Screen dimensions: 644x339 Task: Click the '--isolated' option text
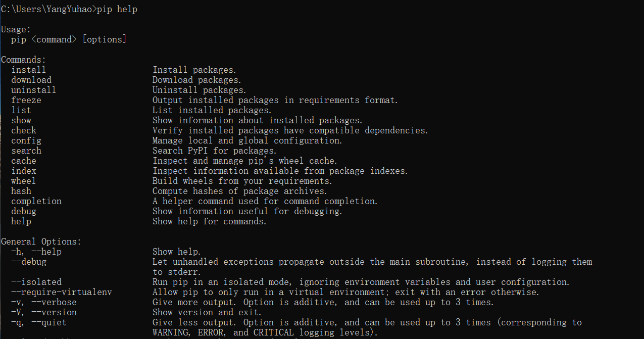[x=36, y=282]
